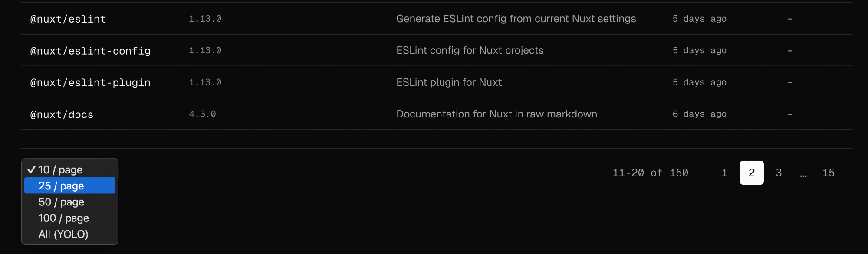The width and height of the screenshot is (868, 254).
Task: Select the 10 / page option
Action: tap(61, 170)
